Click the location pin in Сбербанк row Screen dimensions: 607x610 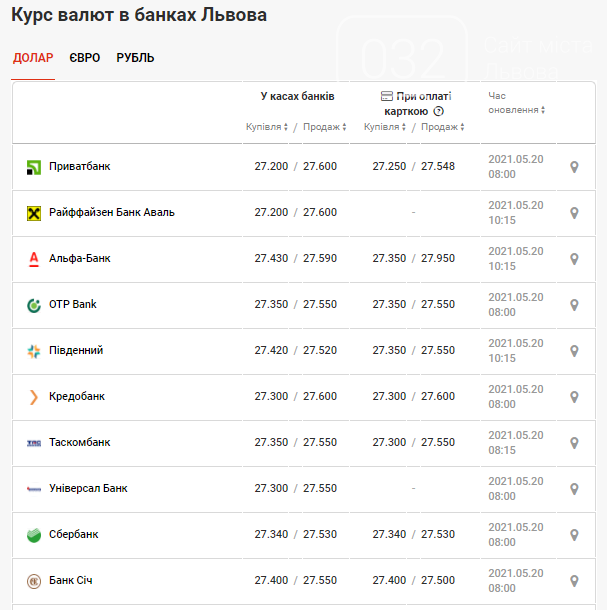click(x=574, y=535)
